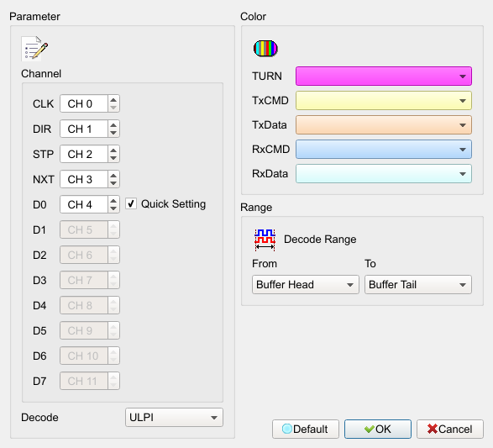Open the RxCMD blue color dropdown

pos(384,149)
